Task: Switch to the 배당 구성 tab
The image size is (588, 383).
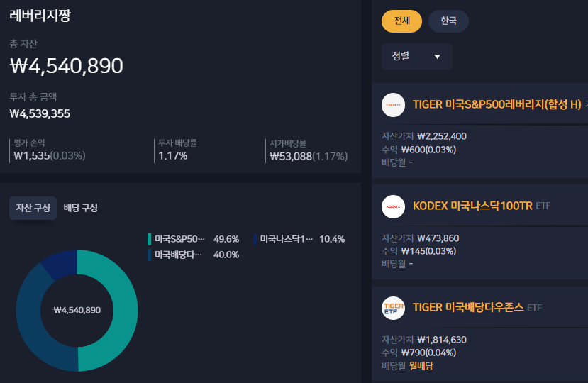Action: [81, 208]
